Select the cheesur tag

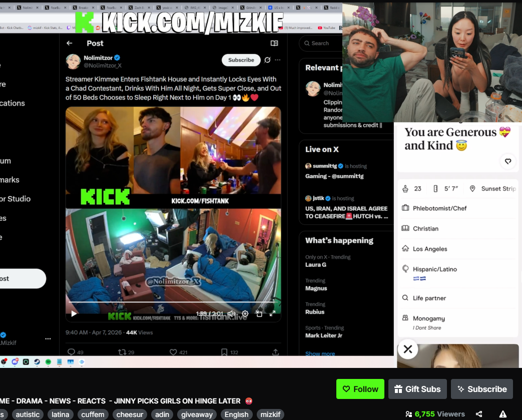tap(130, 414)
